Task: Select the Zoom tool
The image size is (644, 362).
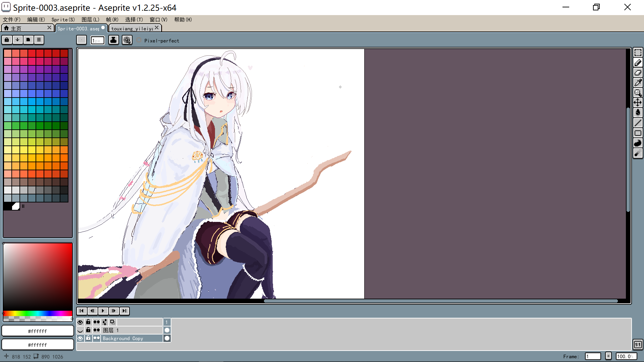Action: click(x=638, y=93)
